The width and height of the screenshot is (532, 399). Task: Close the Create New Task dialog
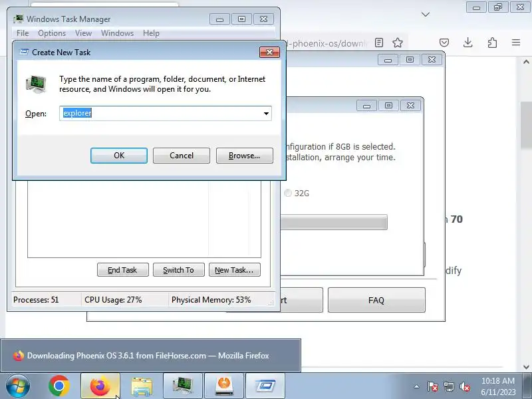(269, 53)
